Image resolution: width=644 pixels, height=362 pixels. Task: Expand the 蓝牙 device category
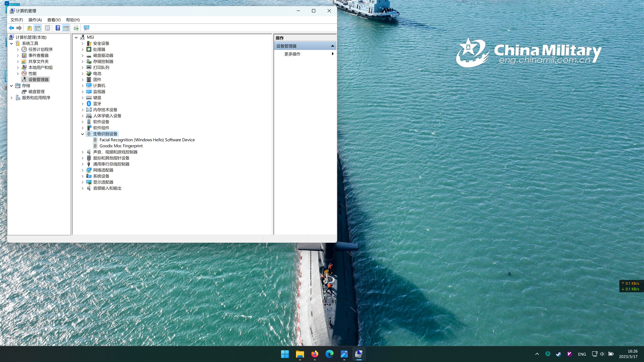83,104
